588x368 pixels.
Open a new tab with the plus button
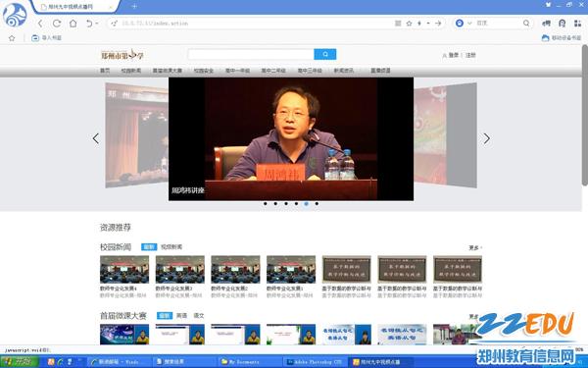coord(134,7)
